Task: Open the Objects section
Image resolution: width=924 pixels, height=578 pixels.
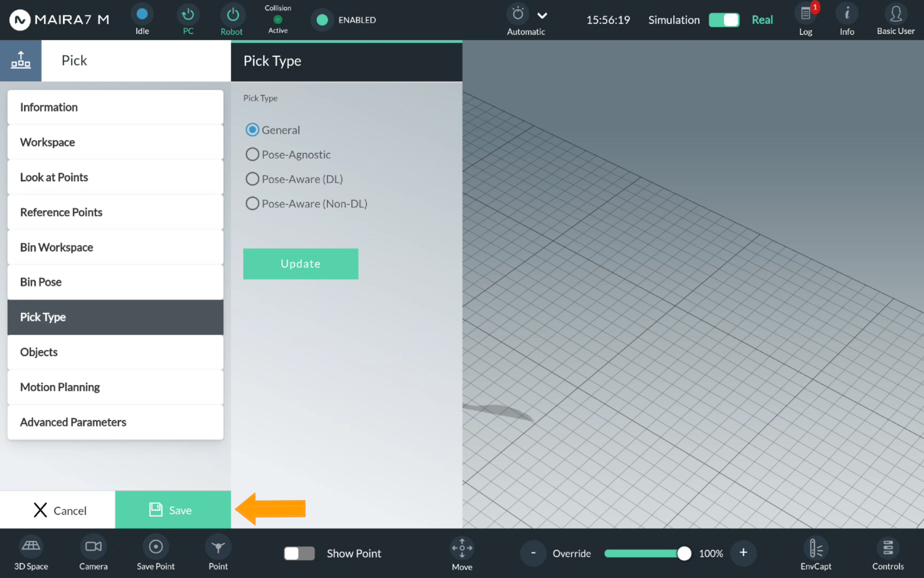Action: point(115,352)
